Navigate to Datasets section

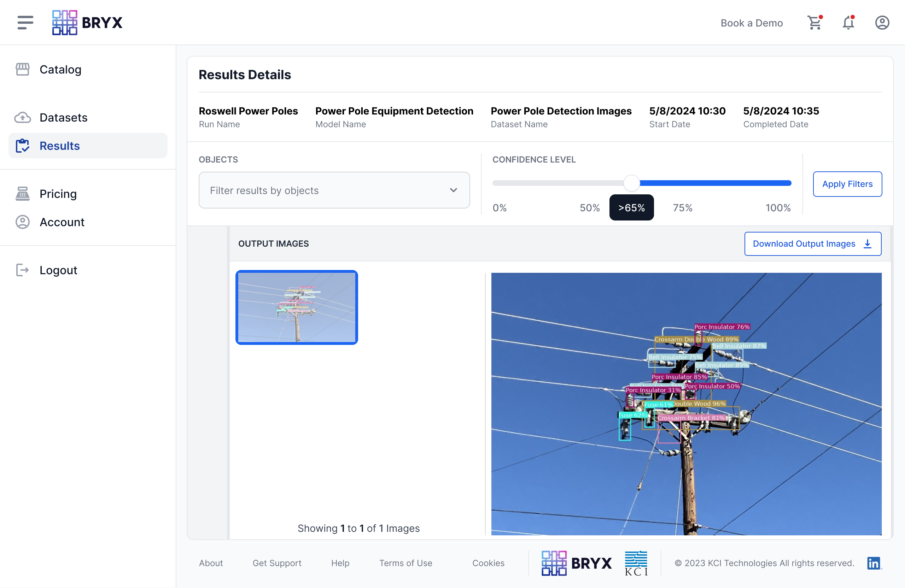[x=63, y=117]
